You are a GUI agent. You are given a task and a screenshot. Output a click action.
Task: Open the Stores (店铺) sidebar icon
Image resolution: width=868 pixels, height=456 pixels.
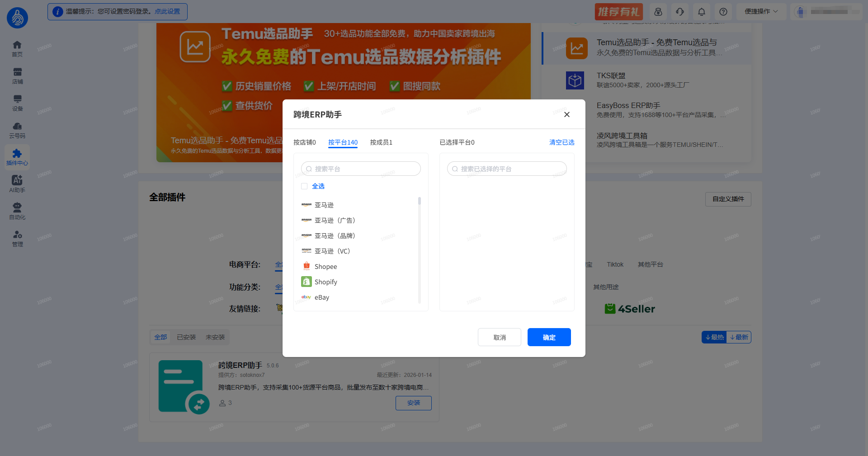[x=17, y=75]
